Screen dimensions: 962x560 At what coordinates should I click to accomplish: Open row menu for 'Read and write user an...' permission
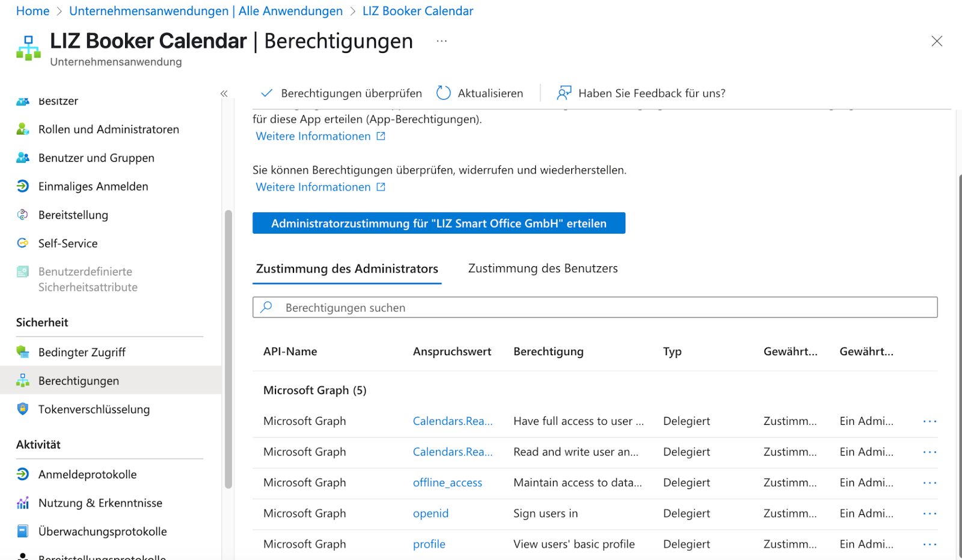pos(930,452)
